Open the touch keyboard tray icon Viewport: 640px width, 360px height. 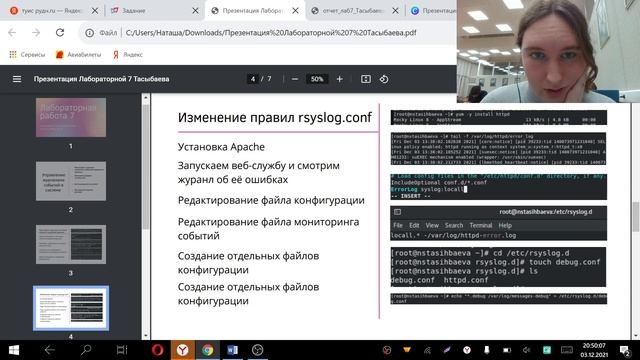pos(567,350)
